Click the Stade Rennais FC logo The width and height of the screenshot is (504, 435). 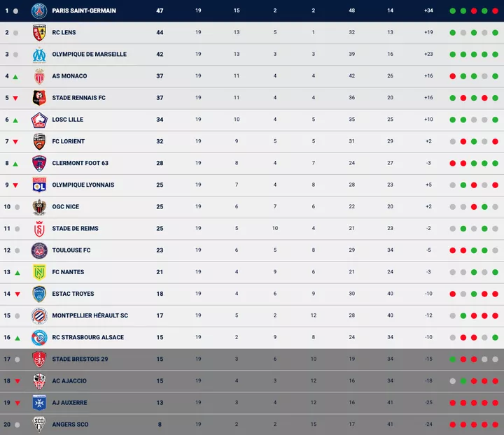(x=39, y=98)
